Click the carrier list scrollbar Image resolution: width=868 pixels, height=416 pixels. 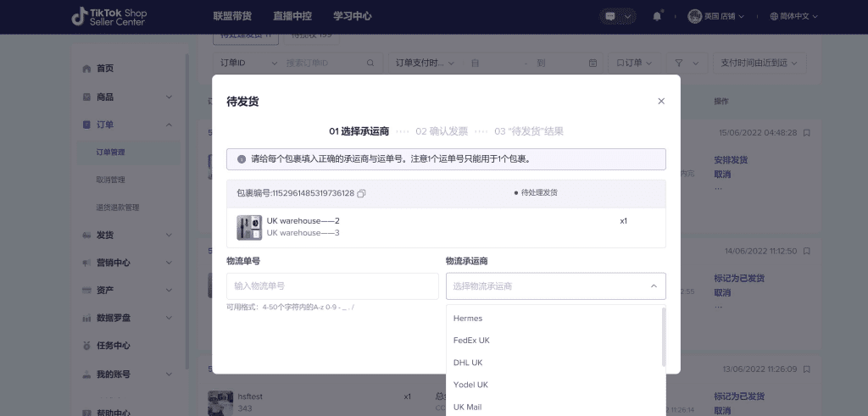[x=664, y=337]
